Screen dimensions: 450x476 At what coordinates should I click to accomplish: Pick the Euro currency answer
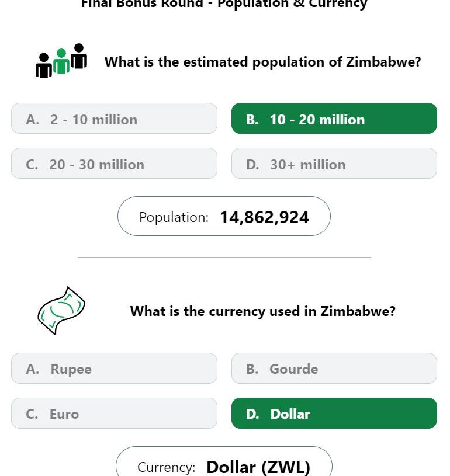click(114, 413)
